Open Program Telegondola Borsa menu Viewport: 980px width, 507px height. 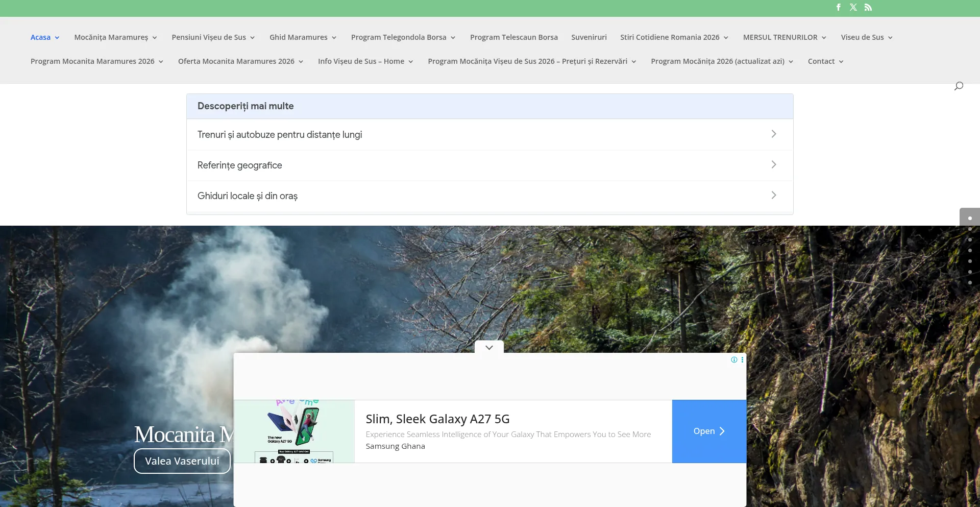point(399,37)
